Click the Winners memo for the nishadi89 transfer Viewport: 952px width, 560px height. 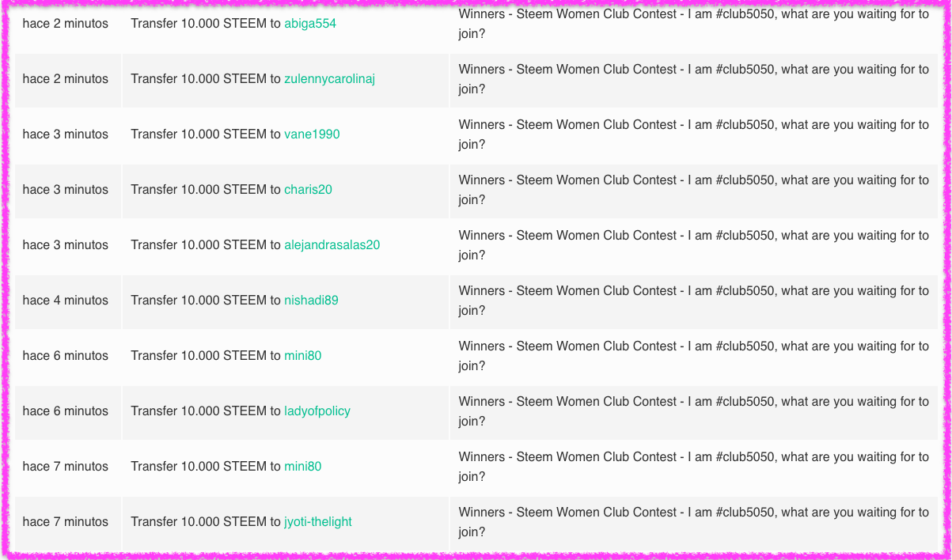[694, 301]
